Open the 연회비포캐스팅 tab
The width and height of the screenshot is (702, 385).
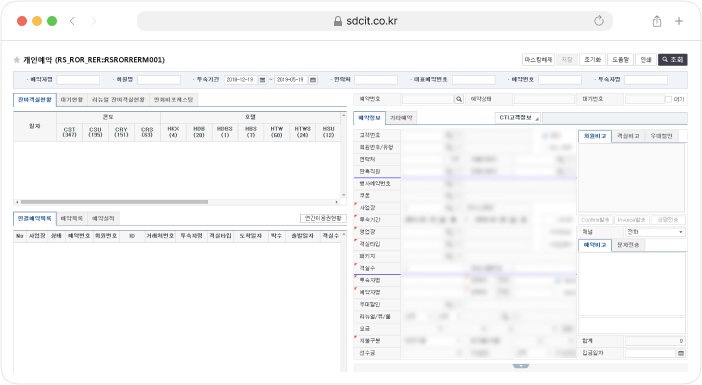pos(173,99)
